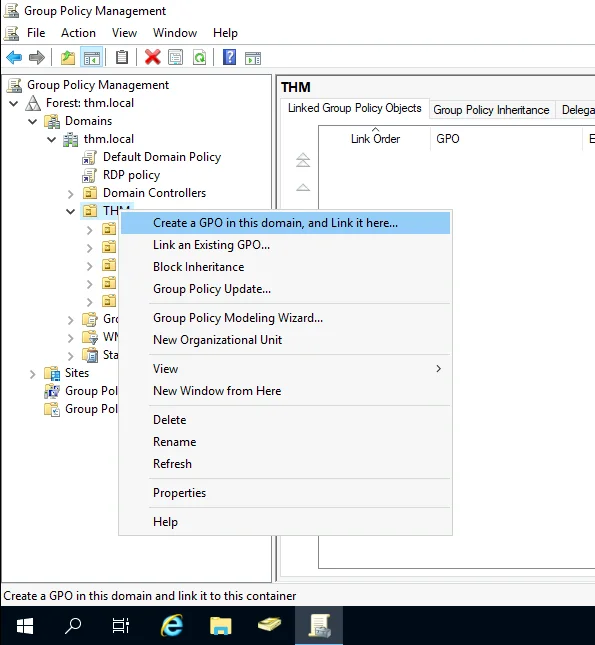The height and width of the screenshot is (645, 595).
Task: Open the Action menu
Action: click(78, 33)
